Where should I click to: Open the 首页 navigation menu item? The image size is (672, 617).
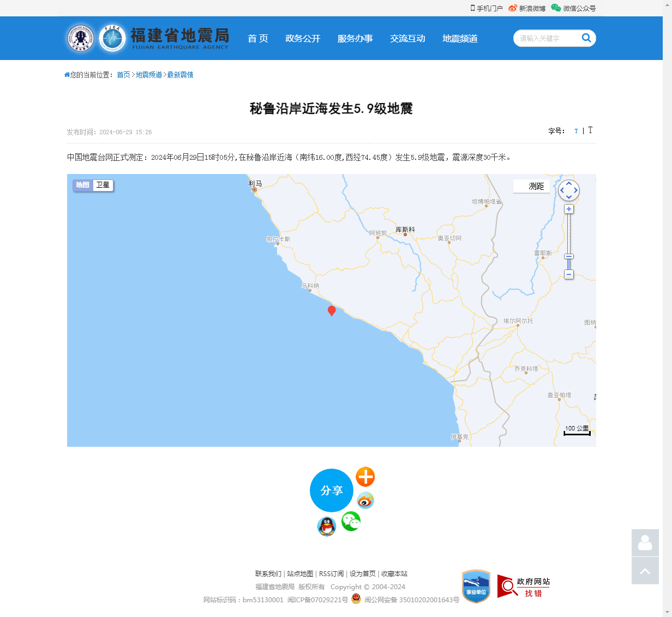click(258, 38)
